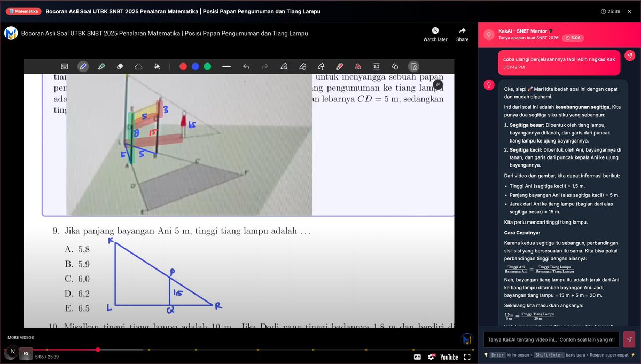Select the eraser tool in whiteboard toolbar

coord(120,66)
